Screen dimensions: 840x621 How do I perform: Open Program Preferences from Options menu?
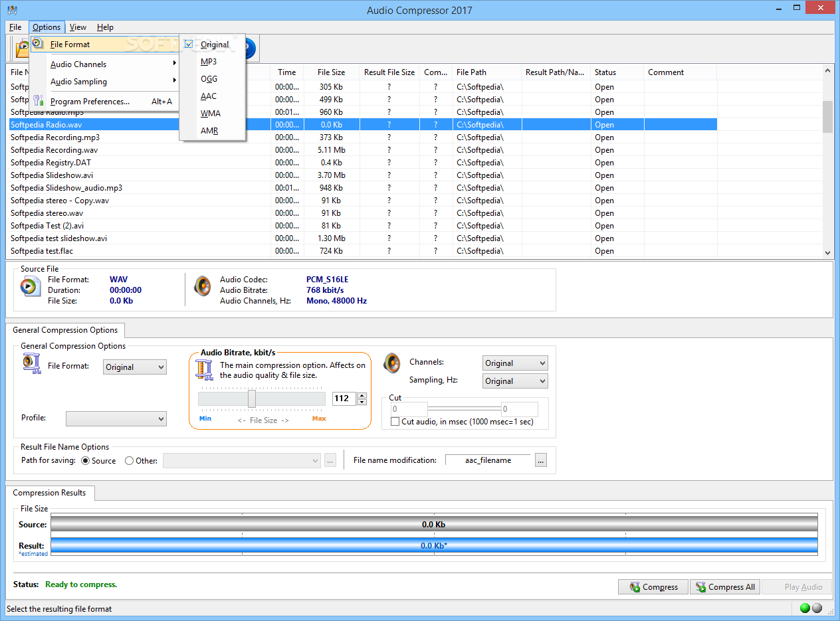[x=105, y=102]
